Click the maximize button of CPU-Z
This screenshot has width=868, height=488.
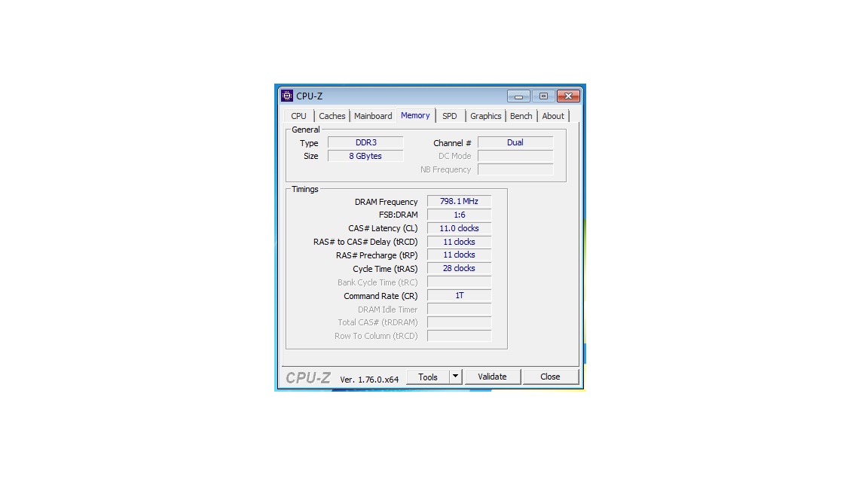pos(543,96)
